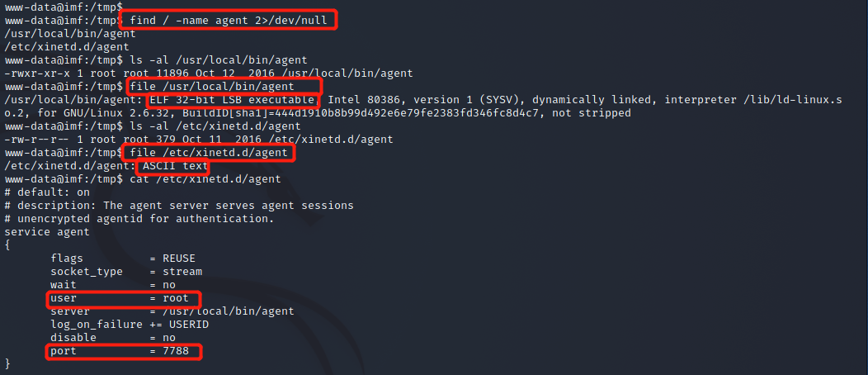Click the ASCII text output
The width and height of the screenshot is (868, 375).
coord(175,166)
